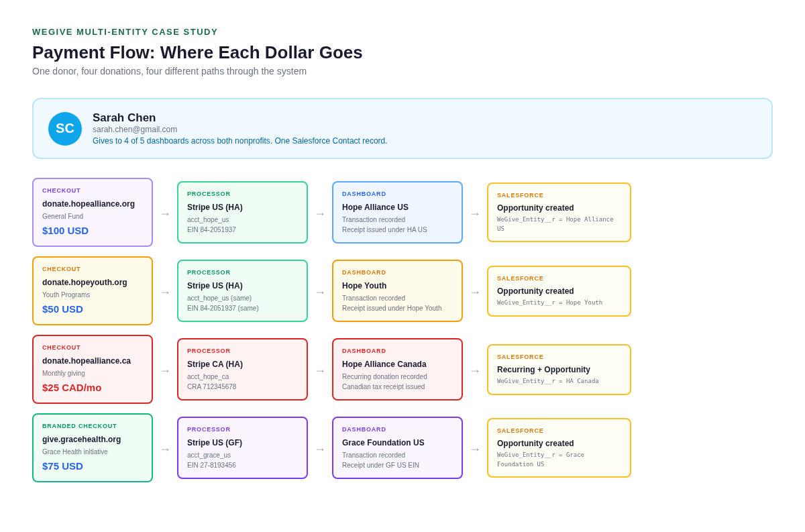
Task: Click 'Receipt issued under Hope Youth' text
Action: pos(392,309)
